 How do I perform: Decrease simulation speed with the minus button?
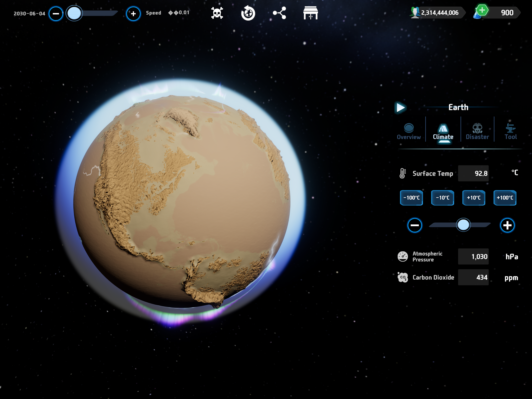(x=56, y=14)
